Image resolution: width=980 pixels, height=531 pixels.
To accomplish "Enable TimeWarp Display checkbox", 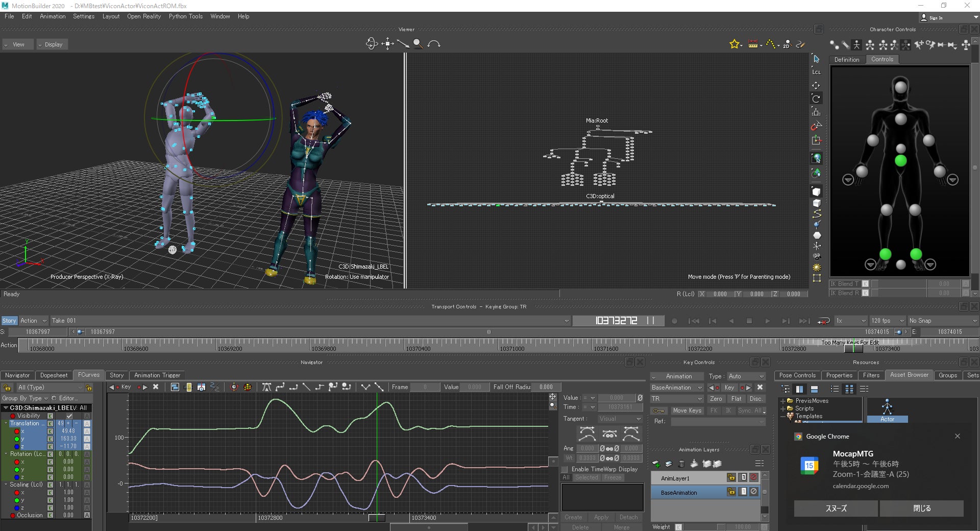I will pos(565,469).
